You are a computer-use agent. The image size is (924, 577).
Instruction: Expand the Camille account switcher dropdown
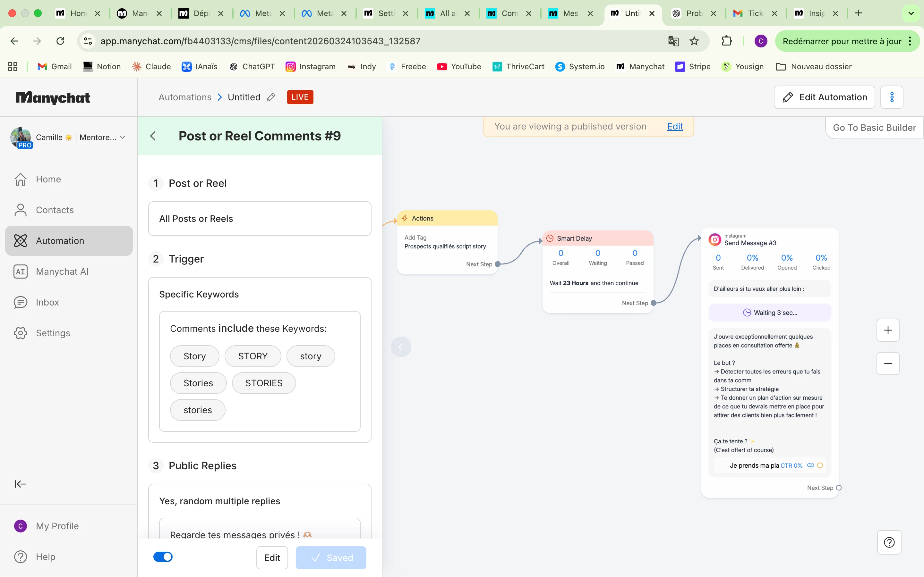(x=123, y=138)
